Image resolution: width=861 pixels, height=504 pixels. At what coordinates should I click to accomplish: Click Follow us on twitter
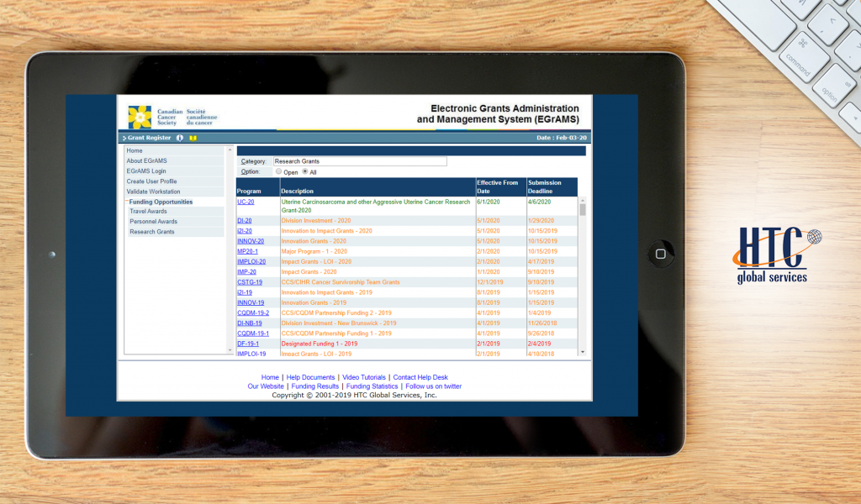pyautogui.click(x=434, y=386)
